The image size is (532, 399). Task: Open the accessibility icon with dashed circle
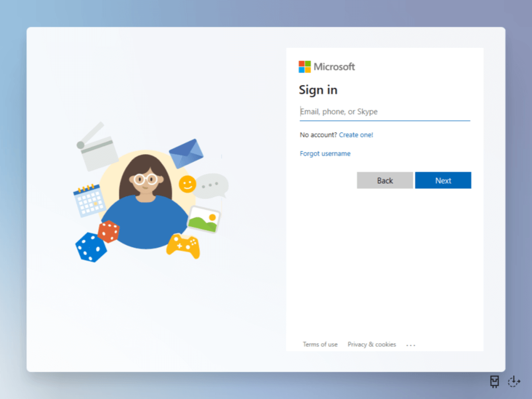[514, 381]
